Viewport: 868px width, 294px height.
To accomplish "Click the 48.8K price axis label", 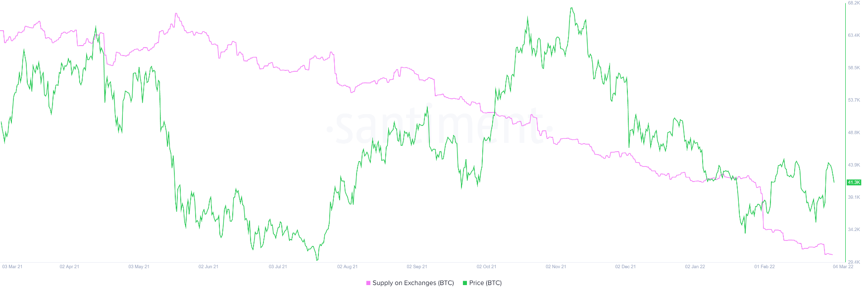I will point(854,133).
